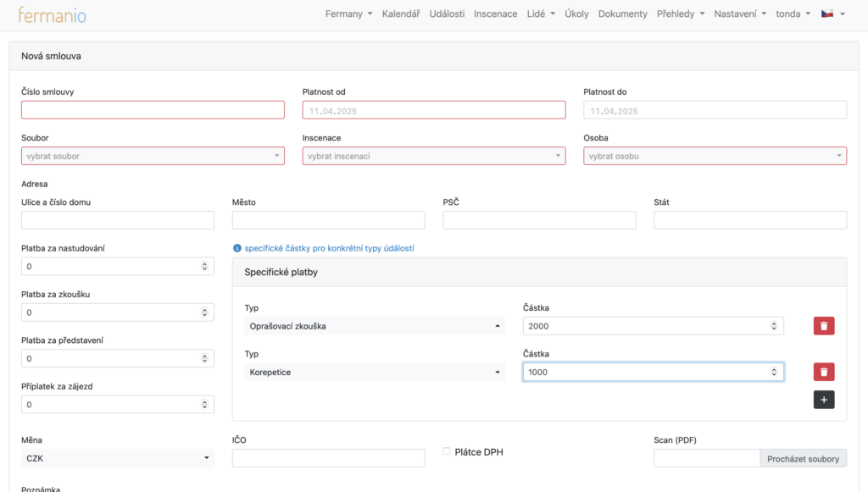868x492 pixels.
Task: Go to Události
Action: (x=447, y=14)
